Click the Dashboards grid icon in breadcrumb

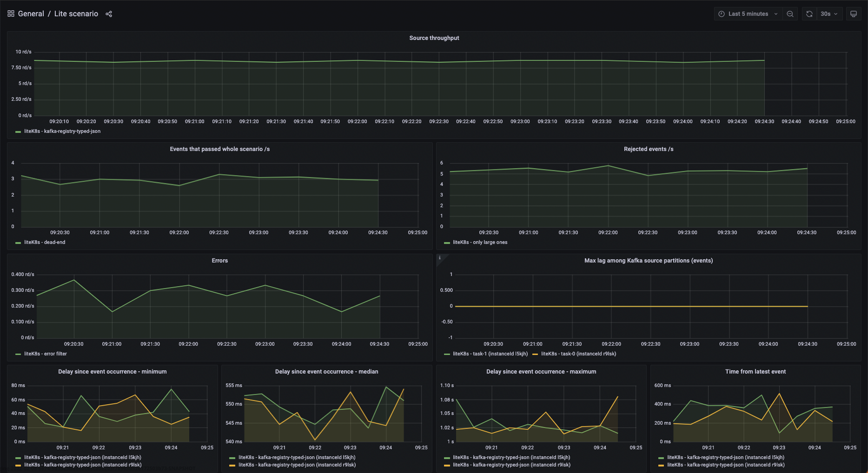point(10,13)
